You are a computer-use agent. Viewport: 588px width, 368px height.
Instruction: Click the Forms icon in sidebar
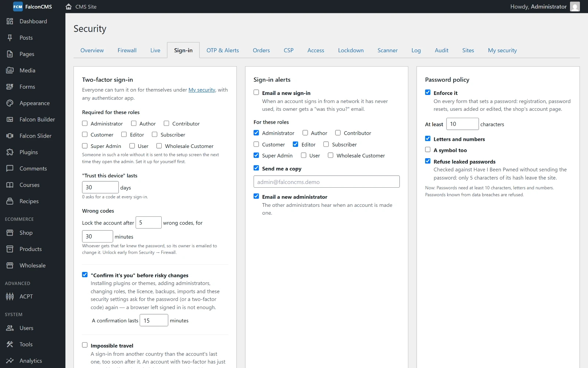click(x=10, y=87)
